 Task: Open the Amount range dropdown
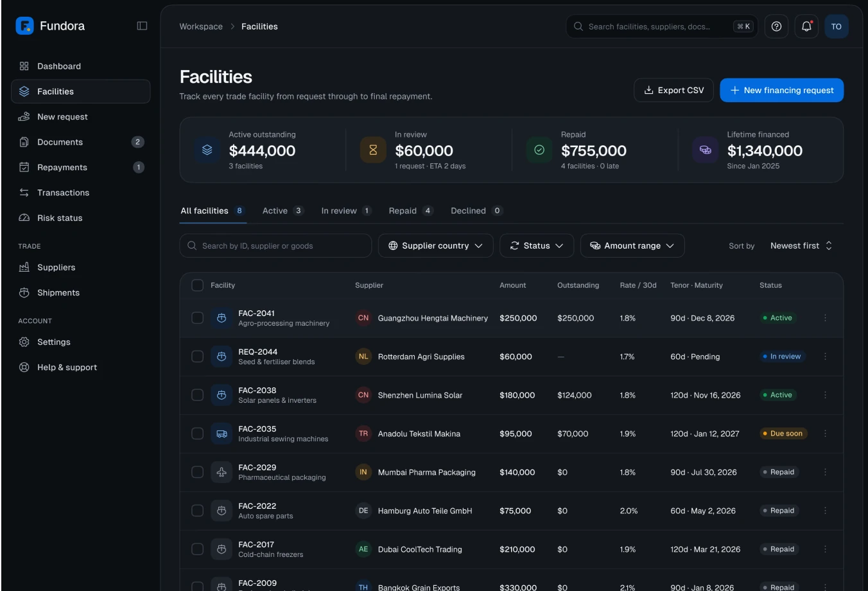point(632,245)
